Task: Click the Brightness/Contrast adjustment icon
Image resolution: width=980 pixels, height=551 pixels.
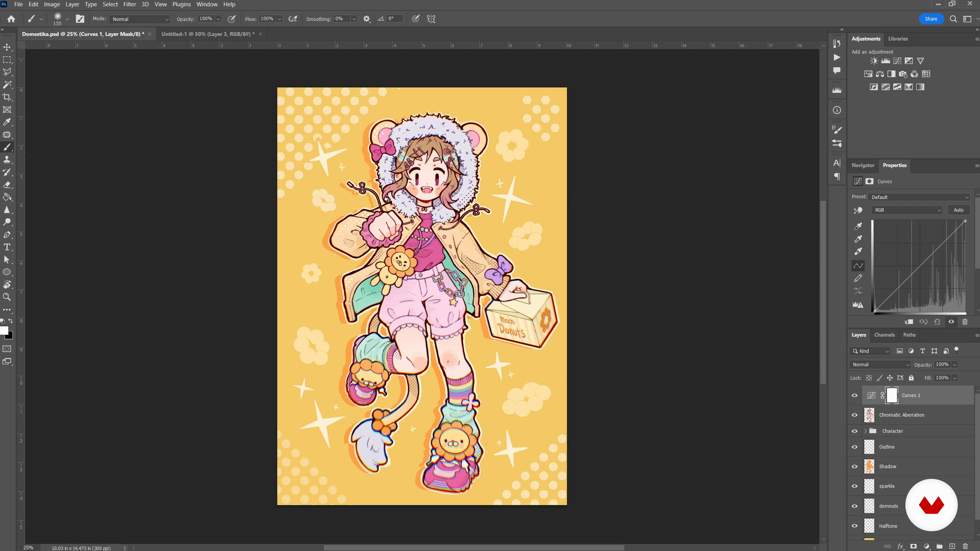Action: tap(874, 61)
